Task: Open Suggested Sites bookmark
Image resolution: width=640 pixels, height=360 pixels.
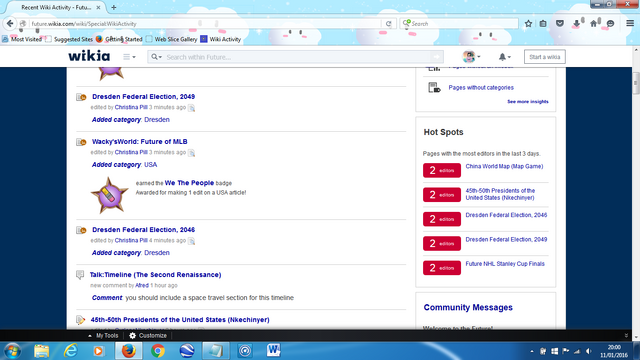Action: tap(69, 39)
